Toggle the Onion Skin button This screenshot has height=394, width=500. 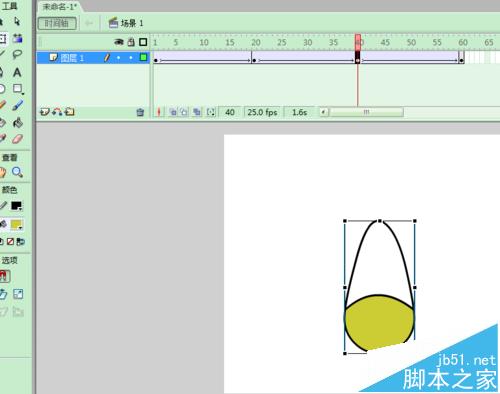[173, 112]
